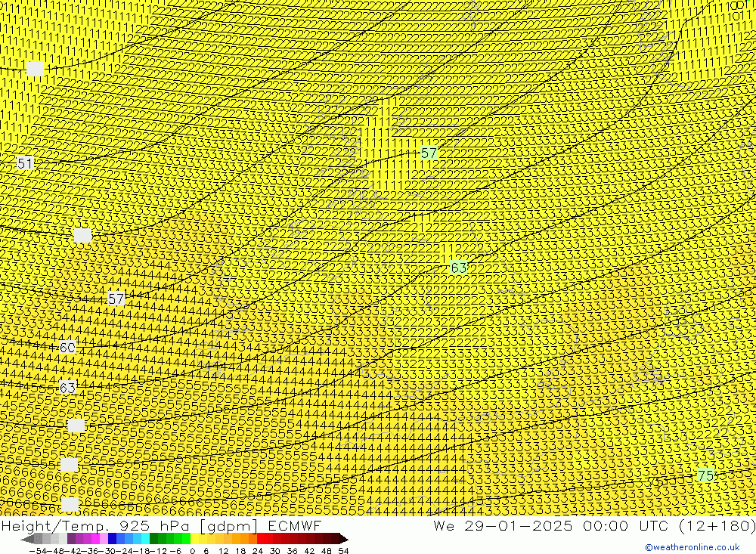The height and width of the screenshot is (554, 756).
Task: Pick the bright red swatch on the color scale
Action: pos(261,539)
